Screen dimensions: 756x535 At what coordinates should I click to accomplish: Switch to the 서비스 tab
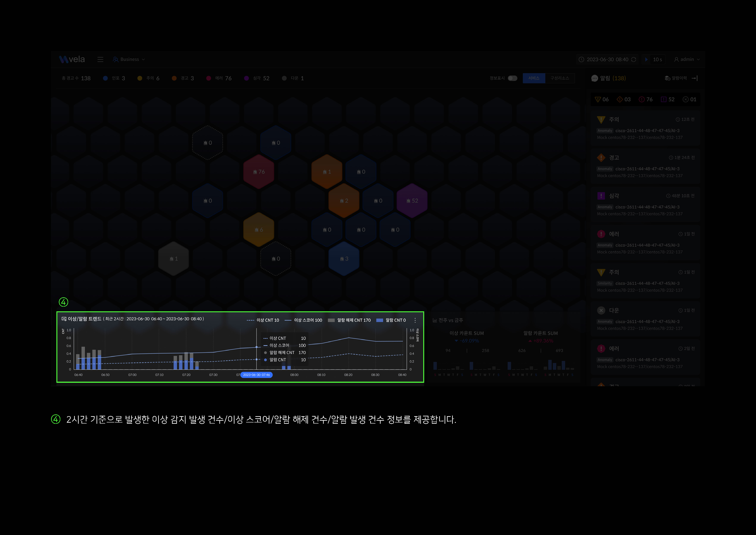tap(534, 78)
